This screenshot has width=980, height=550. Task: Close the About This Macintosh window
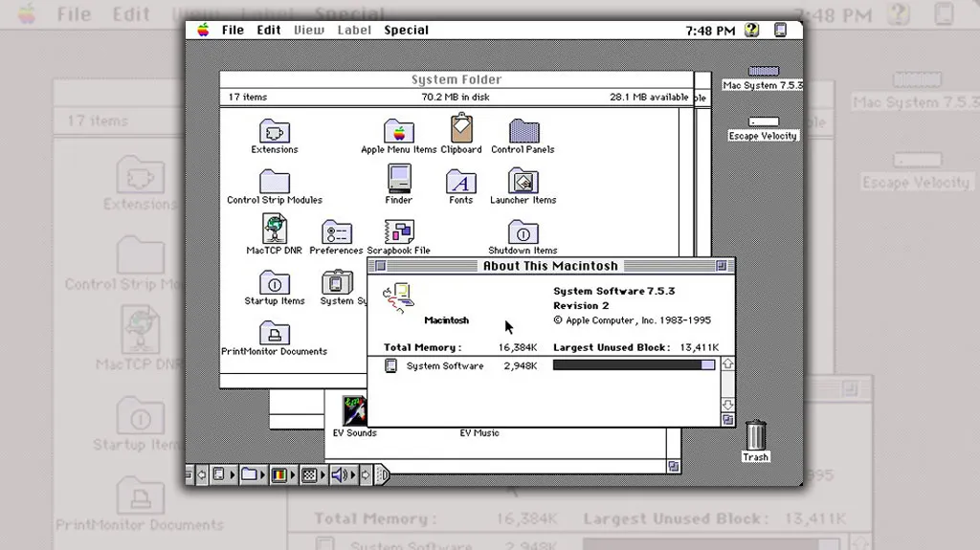tap(380, 266)
